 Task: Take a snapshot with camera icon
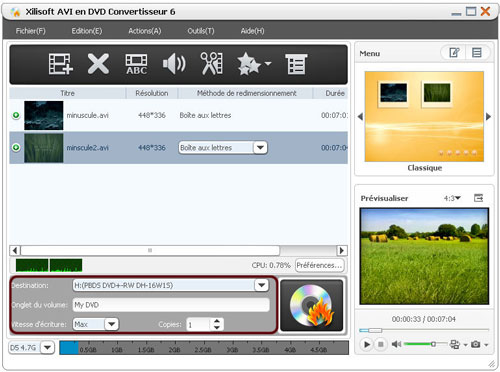[476, 344]
